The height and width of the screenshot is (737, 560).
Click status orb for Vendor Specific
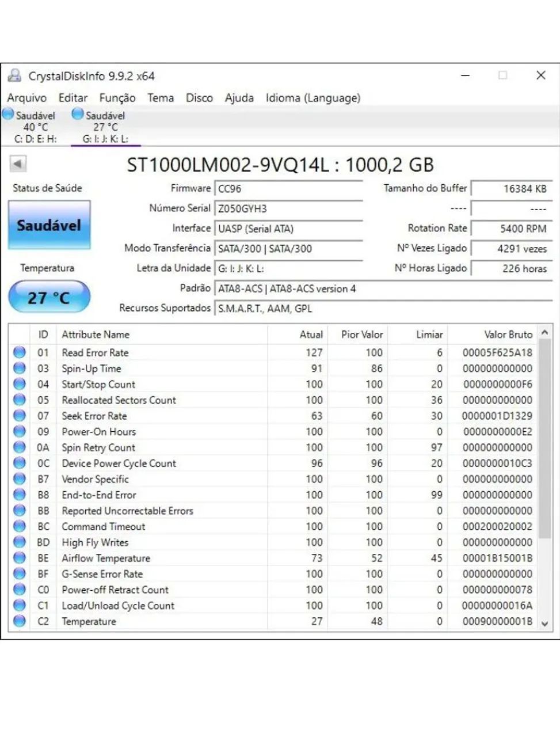click(x=20, y=479)
